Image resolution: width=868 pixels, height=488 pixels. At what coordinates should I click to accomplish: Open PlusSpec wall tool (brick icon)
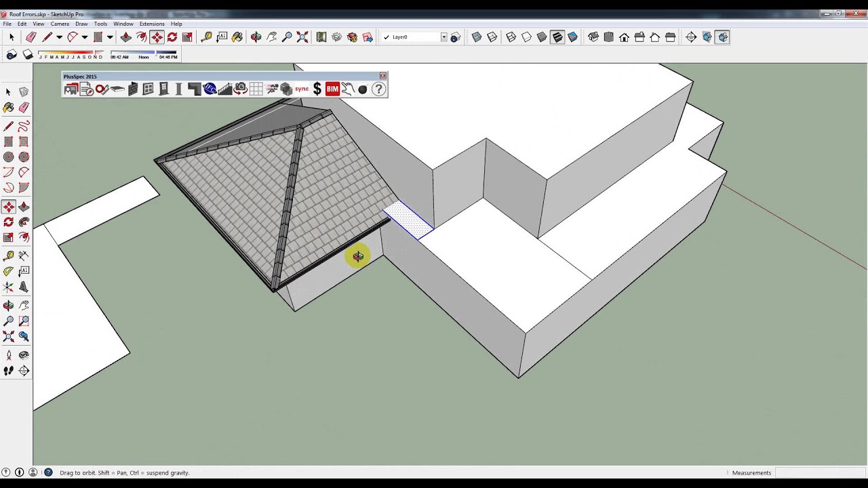(133, 89)
